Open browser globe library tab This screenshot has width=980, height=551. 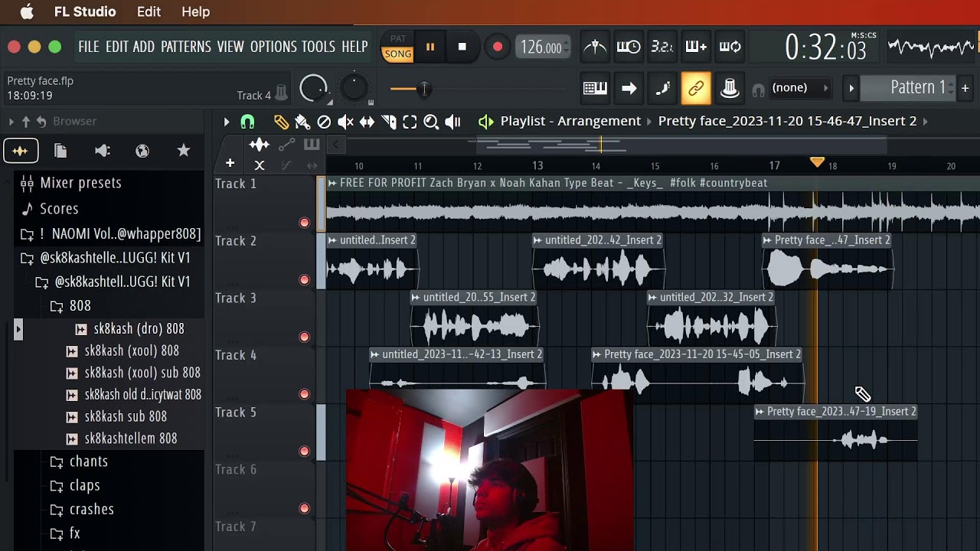point(142,151)
